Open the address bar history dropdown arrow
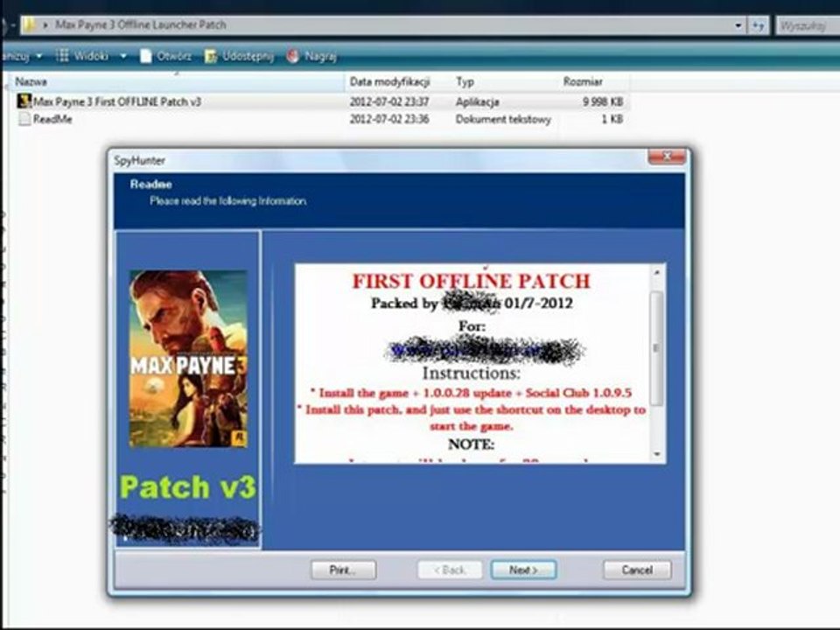Viewport: 840px width, 630px height. click(x=738, y=25)
